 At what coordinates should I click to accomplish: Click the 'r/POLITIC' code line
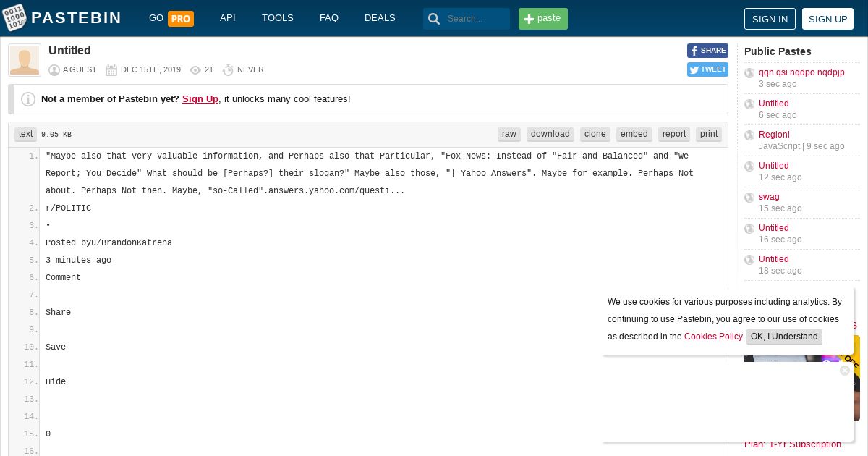click(69, 208)
